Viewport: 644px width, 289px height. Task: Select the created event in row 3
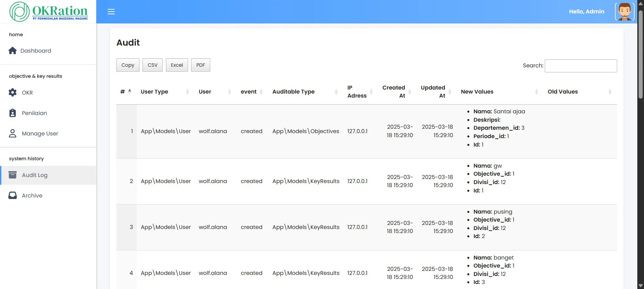[x=251, y=227]
